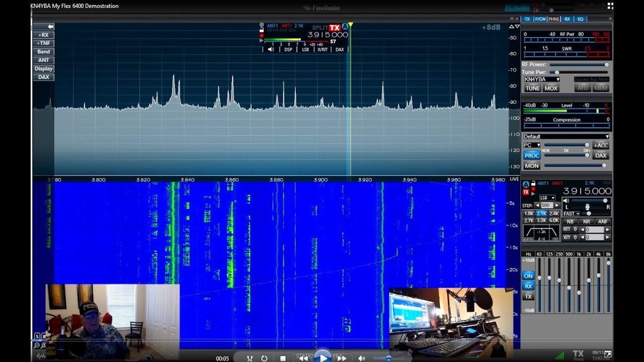Click the fast-forward button in the player
Image resolution: width=644 pixels, height=362 pixels.
pos(342,358)
